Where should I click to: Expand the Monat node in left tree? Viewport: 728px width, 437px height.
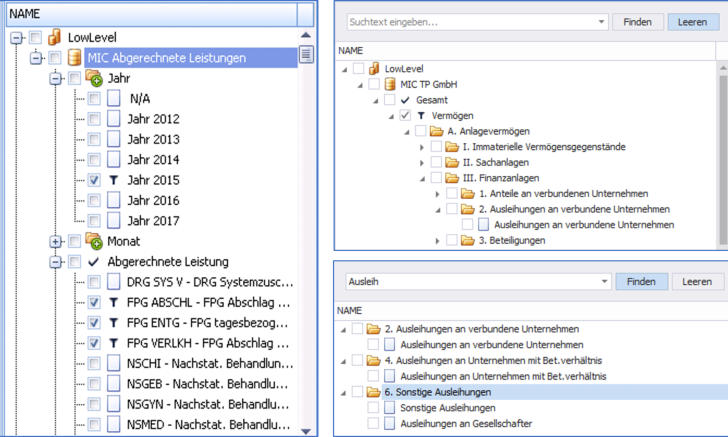point(56,242)
